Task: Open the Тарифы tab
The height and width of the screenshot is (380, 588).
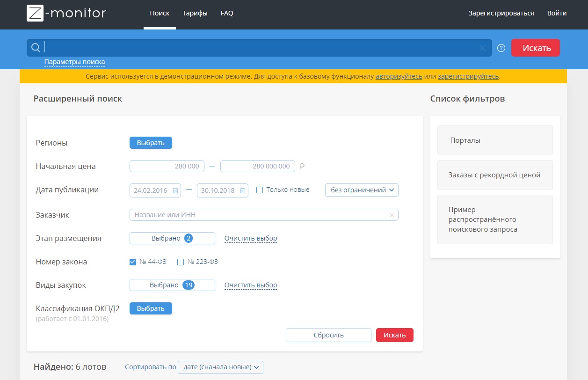Action: click(x=195, y=14)
